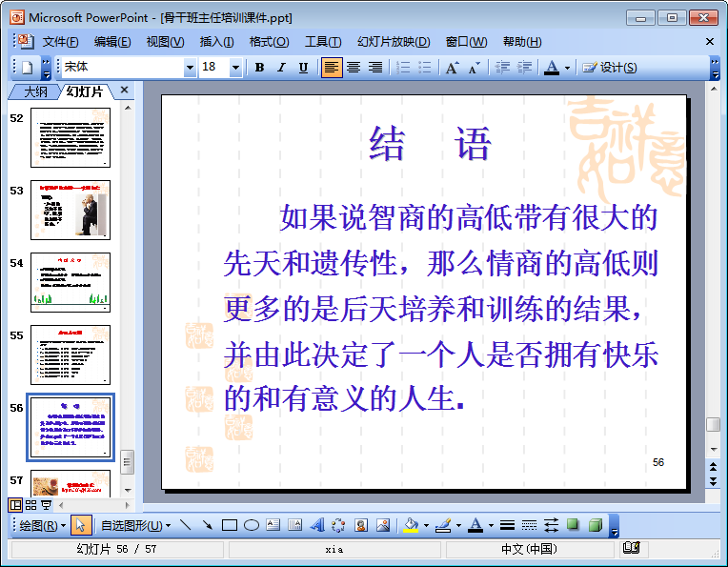Open the 幻灯片放映 menu
This screenshot has width=728, height=567.
394,42
